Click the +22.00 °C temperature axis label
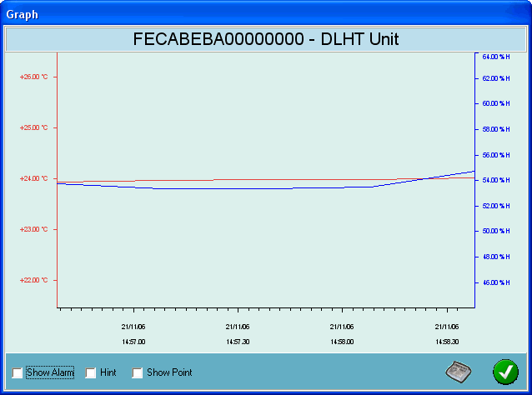 pyautogui.click(x=33, y=280)
